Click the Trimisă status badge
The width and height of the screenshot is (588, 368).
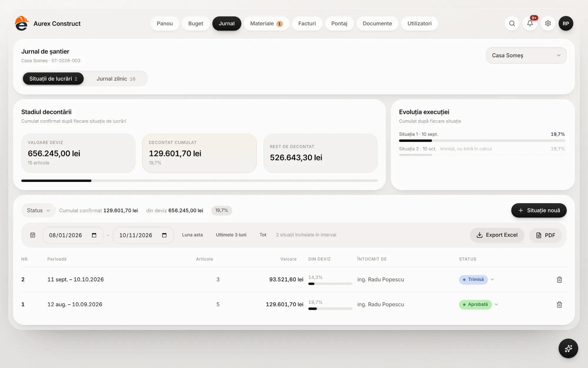[x=473, y=279]
